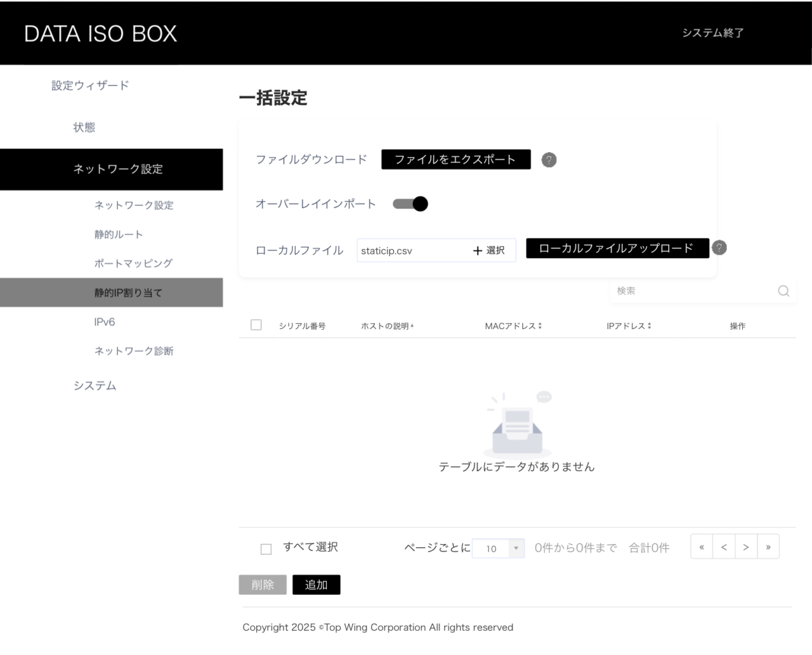Go to last page button »
The image size is (812, 655).
[768, 547]
